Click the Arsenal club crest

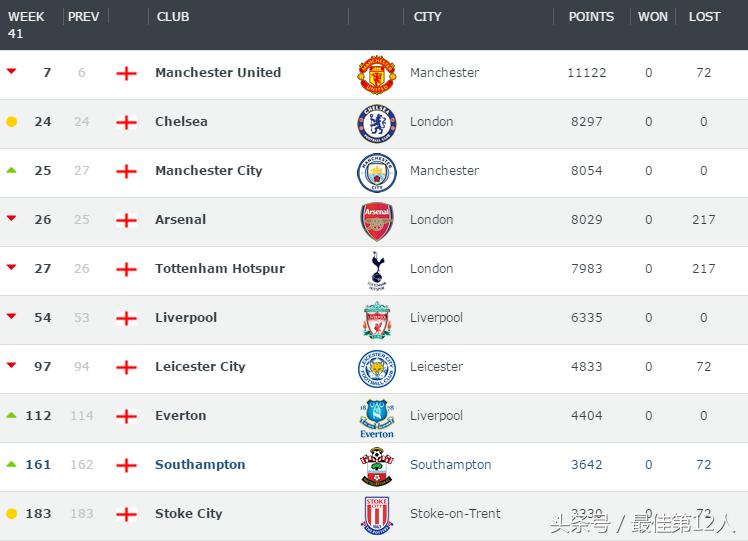pyautogui.click(x=377, y=221)
